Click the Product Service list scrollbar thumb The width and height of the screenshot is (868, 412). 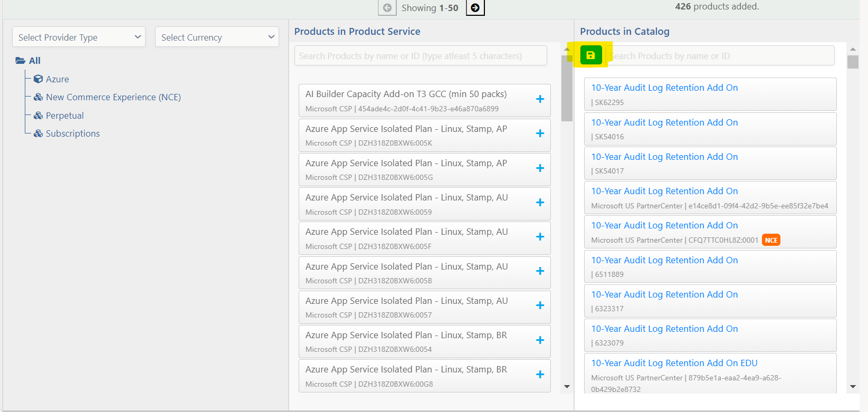567,88
